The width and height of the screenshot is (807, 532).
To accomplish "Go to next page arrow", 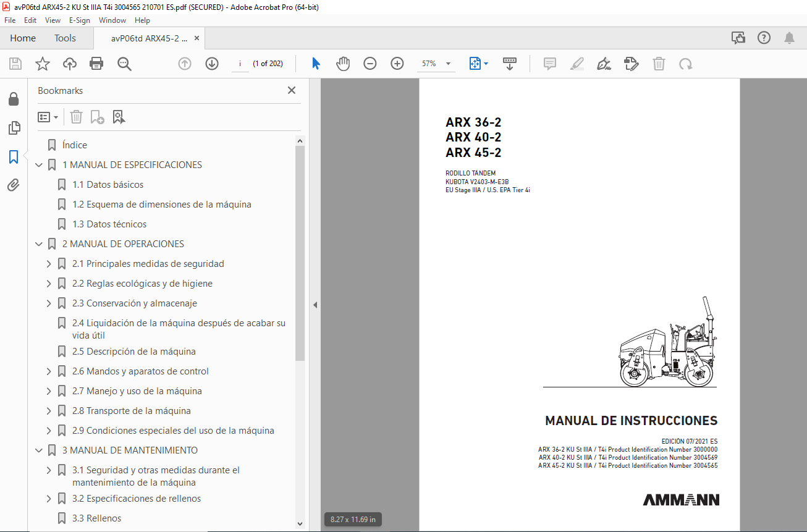I will 212,64.
